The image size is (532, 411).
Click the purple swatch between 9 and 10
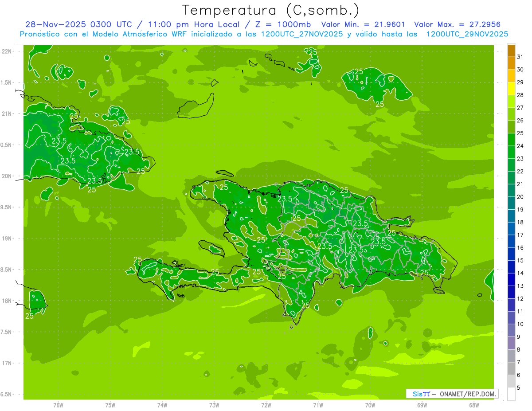511,330
